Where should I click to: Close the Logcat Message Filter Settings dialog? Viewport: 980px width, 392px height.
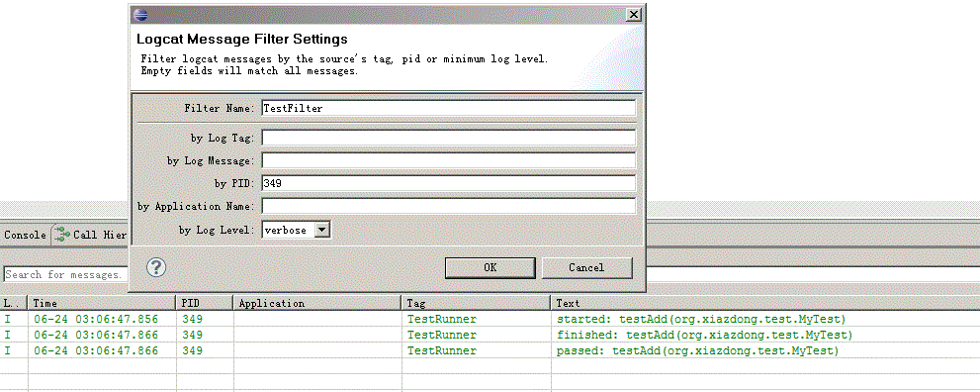634,15
